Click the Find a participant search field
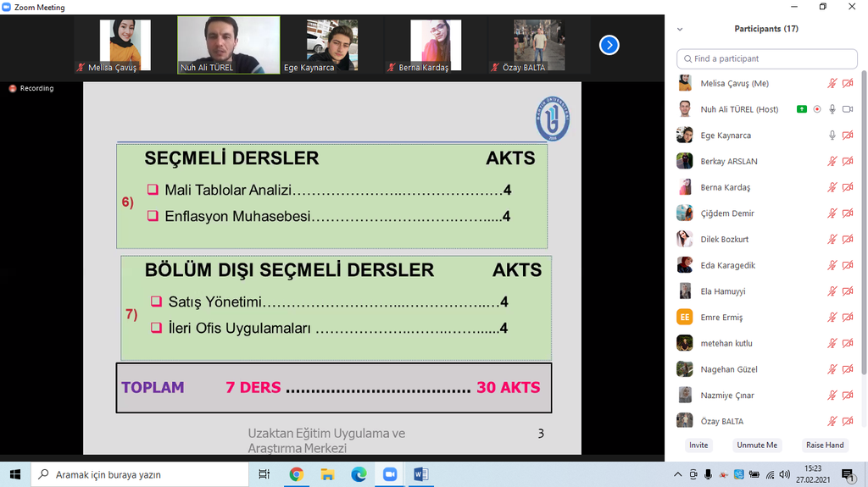The width and height of the screenshot is (868, 487). tap(767, 58)
